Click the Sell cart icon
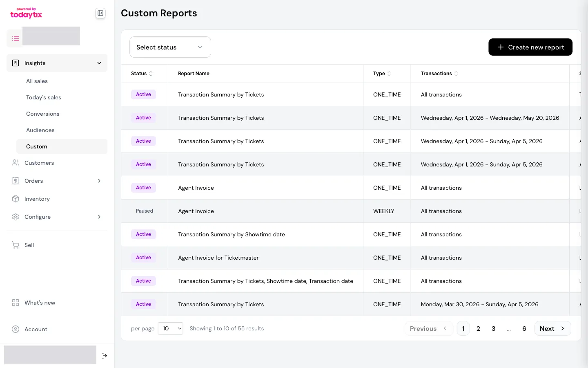 16,245
